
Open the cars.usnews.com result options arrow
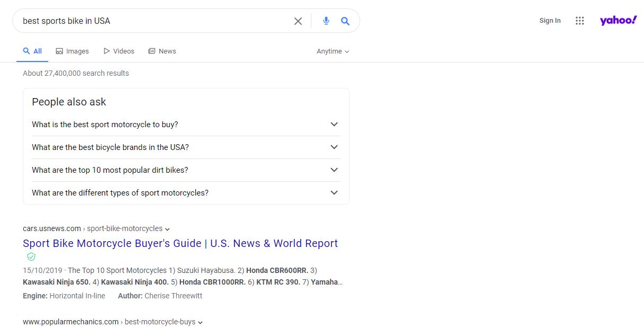(168, 229)
